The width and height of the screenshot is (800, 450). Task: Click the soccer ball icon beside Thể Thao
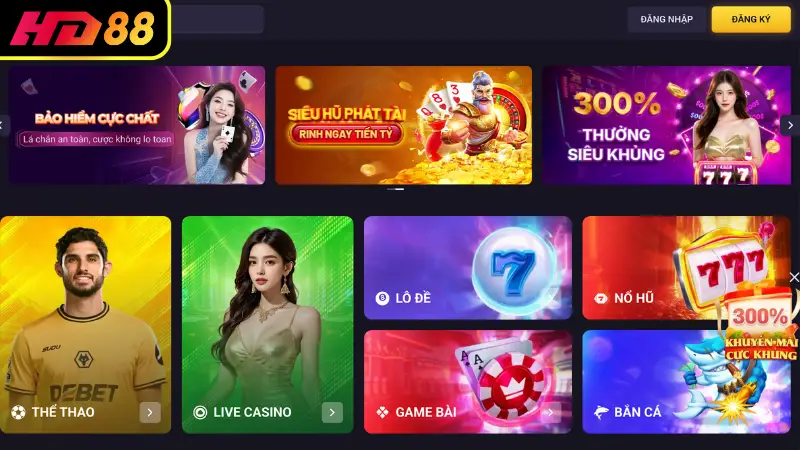[18, 412]
